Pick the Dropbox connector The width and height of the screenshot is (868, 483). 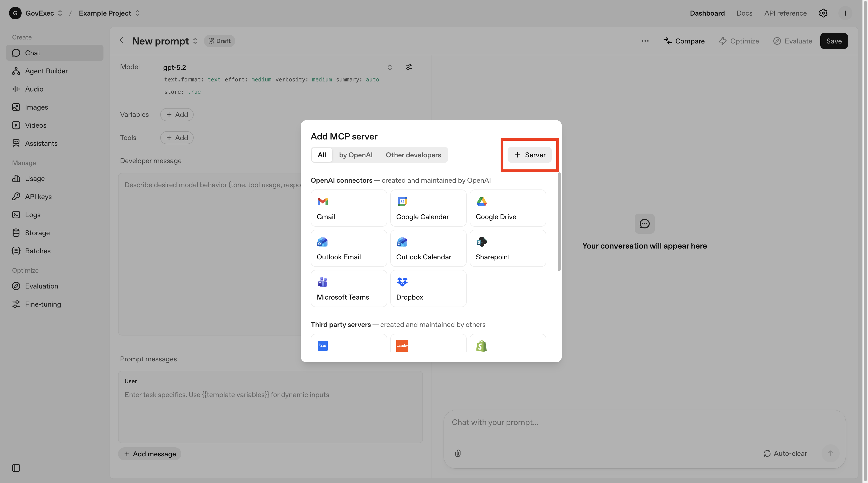[428, 288]
